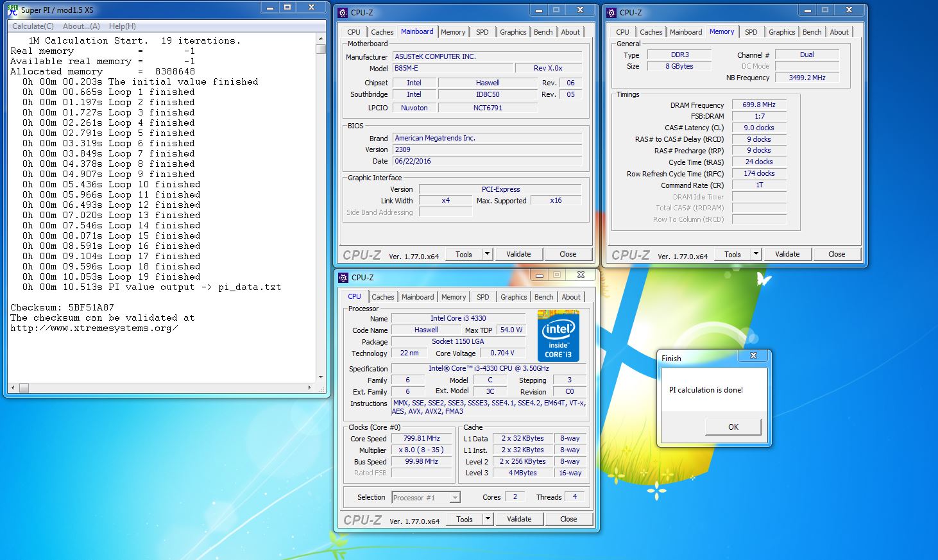Screen dimensions: 938x560
Task: Open About tab in Memory CPU-Z window
Action: (x=839, y=32)
